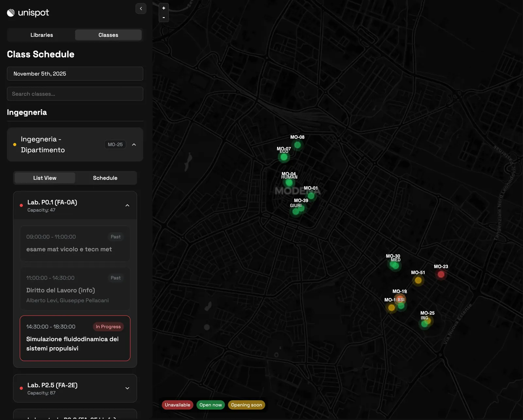Open the Schedule view tab

click(105, 178)
